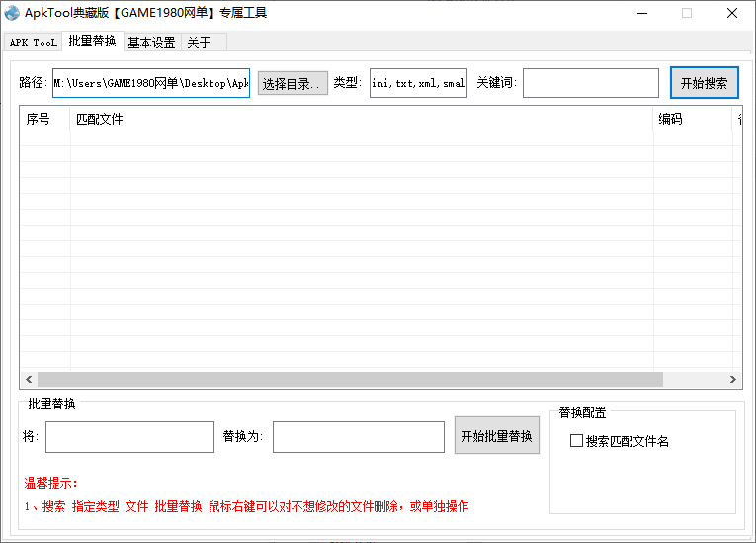The width and height of the screenshot is (756, 543).
Task: Click the 路径 path input field
Action: pyautogui.click(x=151, y=84)
